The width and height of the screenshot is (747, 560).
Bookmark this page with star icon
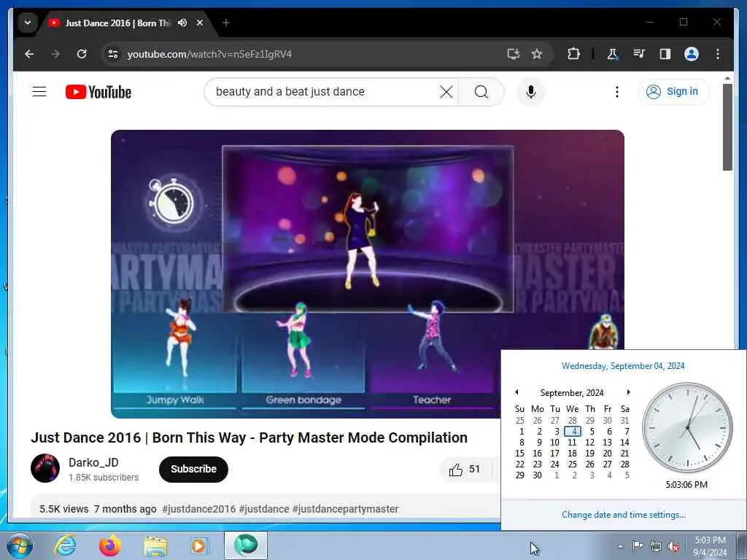537,54
